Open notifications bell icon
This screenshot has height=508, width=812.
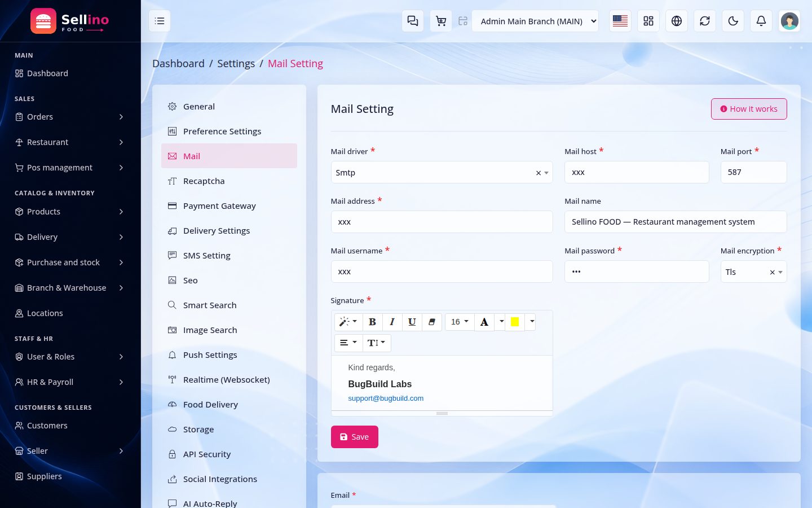point(761,21)
